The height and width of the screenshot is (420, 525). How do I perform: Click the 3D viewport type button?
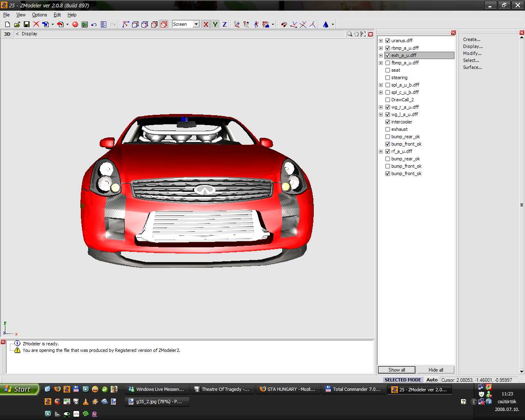(x=7, y=34)
